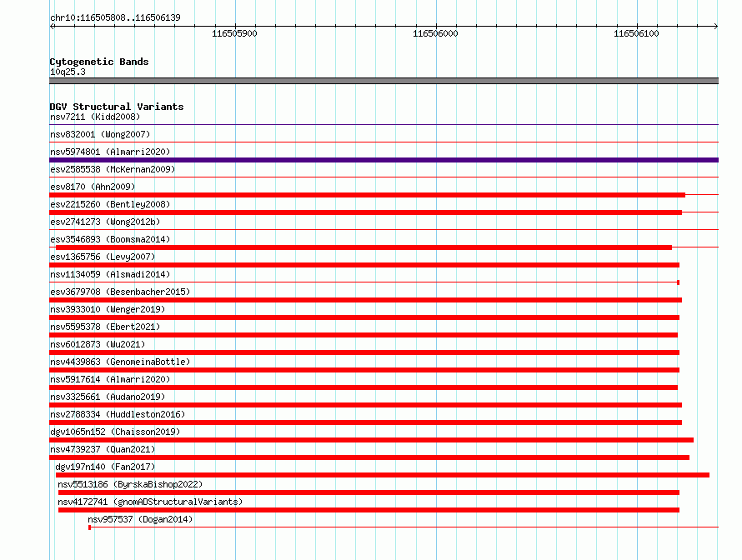
Task: Click the dgv1065n152 (Chaisson2019) label
Action: pos(115,432)
